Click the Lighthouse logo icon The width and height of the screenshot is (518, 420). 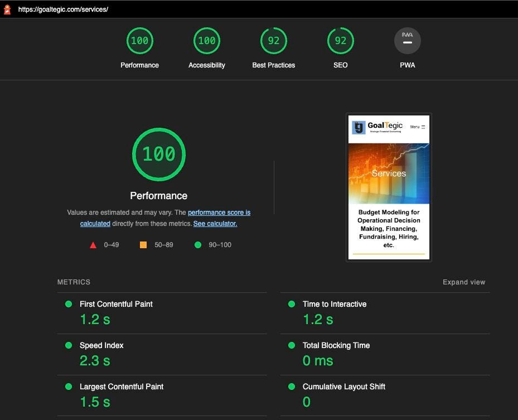[x=7, y=9]
